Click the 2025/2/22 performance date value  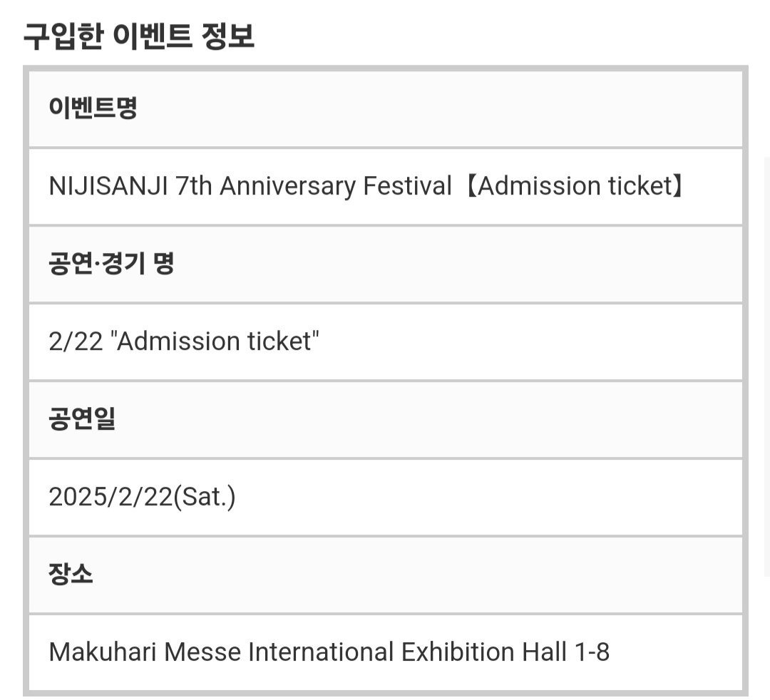point(111,497)
